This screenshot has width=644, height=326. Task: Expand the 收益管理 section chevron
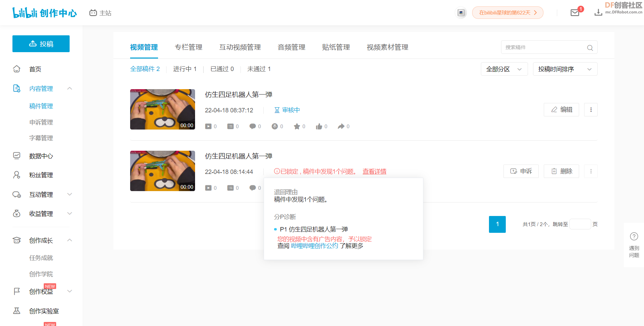(x=70, y=214)
